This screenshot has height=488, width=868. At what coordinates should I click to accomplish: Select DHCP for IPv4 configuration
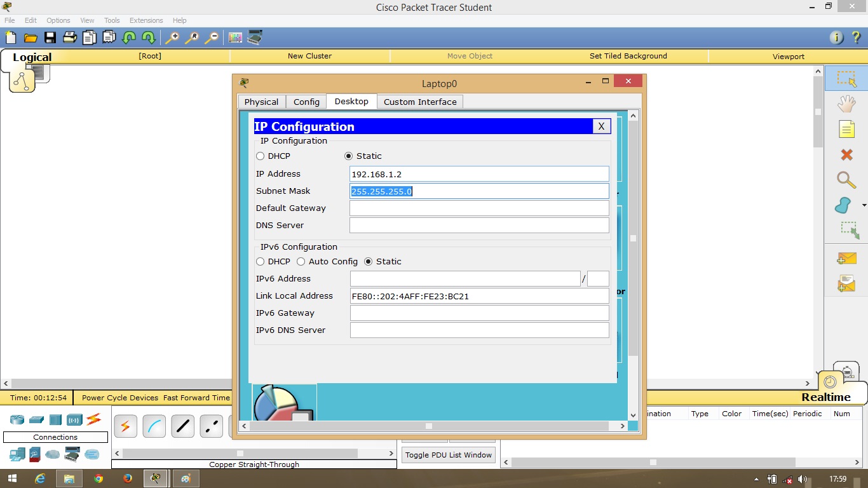point(261,156)
